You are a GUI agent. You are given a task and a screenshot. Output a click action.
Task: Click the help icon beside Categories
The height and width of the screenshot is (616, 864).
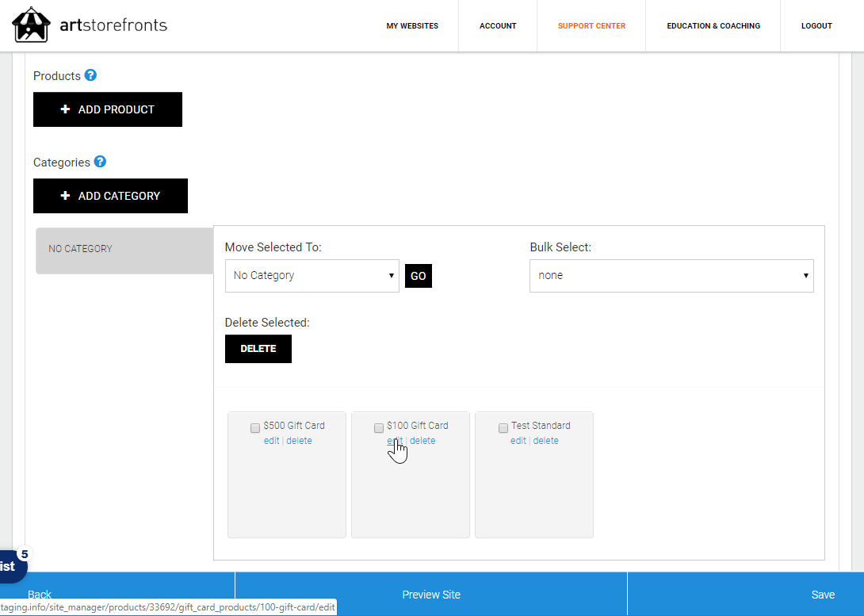(100, 162)
